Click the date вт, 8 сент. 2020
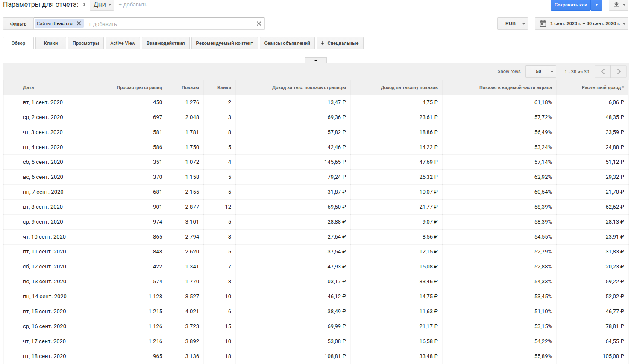631x364 pixels. (43, 207)
